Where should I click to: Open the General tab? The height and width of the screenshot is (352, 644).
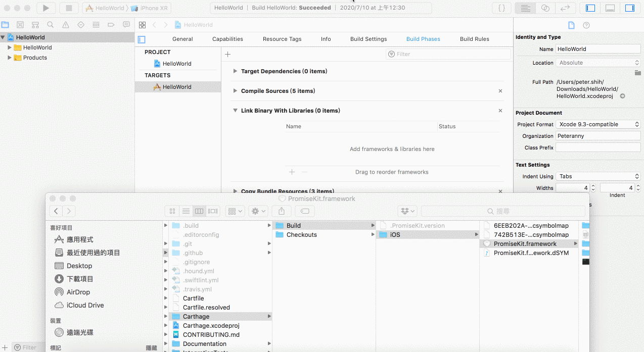coord(182,39)
